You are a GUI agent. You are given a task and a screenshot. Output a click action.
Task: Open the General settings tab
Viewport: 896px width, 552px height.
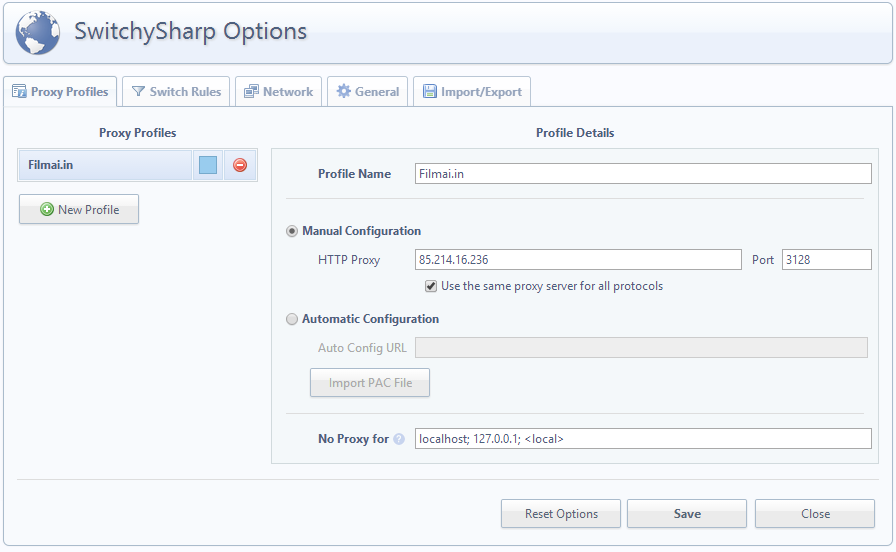[x=367, y=91]
